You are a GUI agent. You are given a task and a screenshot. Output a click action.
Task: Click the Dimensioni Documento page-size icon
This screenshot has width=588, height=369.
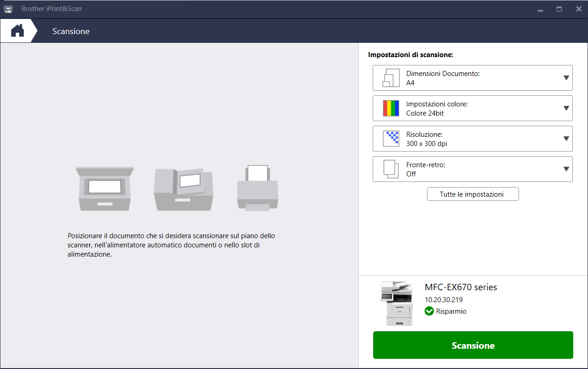[391, 78]
